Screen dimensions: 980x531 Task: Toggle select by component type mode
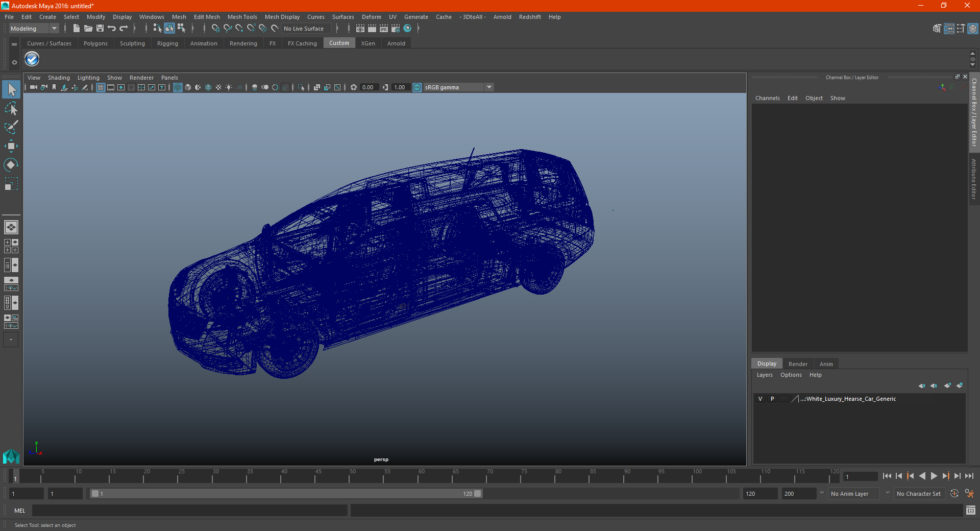181,29
